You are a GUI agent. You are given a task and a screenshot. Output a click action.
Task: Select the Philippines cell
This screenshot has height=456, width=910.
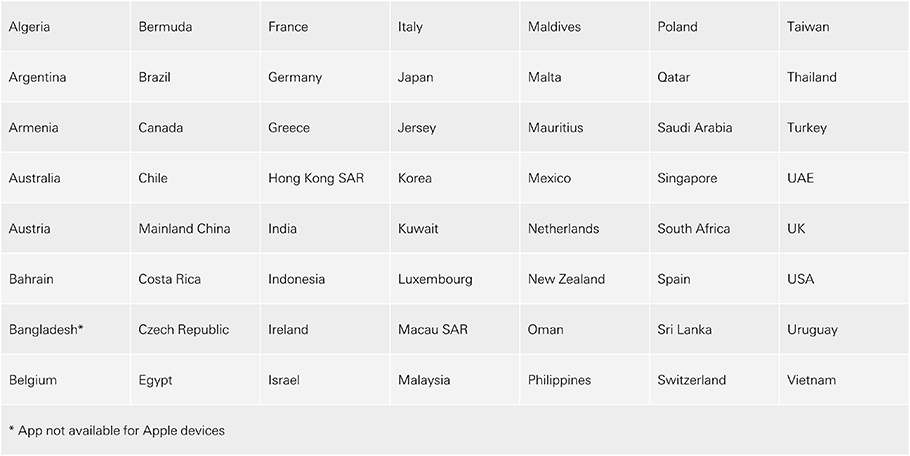click(x=559, y=380)
